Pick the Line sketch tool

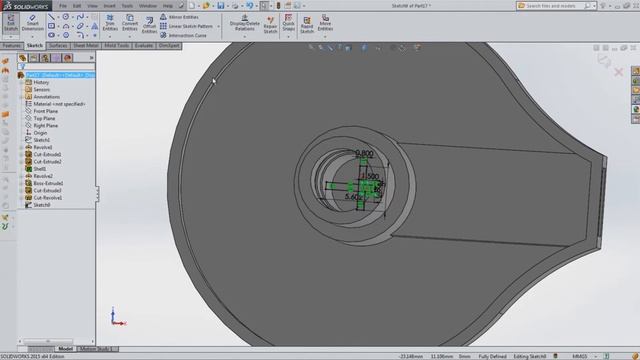(x=51, y=17)
